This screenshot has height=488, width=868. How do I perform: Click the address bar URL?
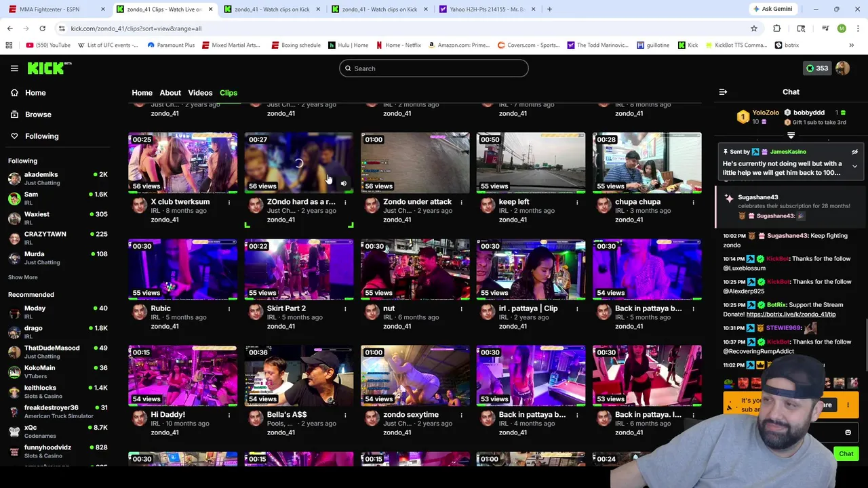136,28
